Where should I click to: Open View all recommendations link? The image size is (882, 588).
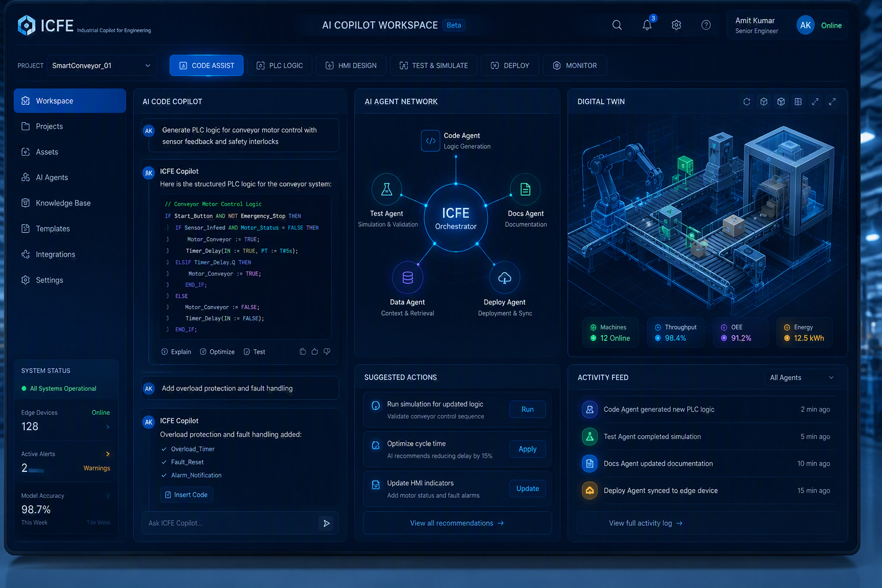click(x=457, y=523)
